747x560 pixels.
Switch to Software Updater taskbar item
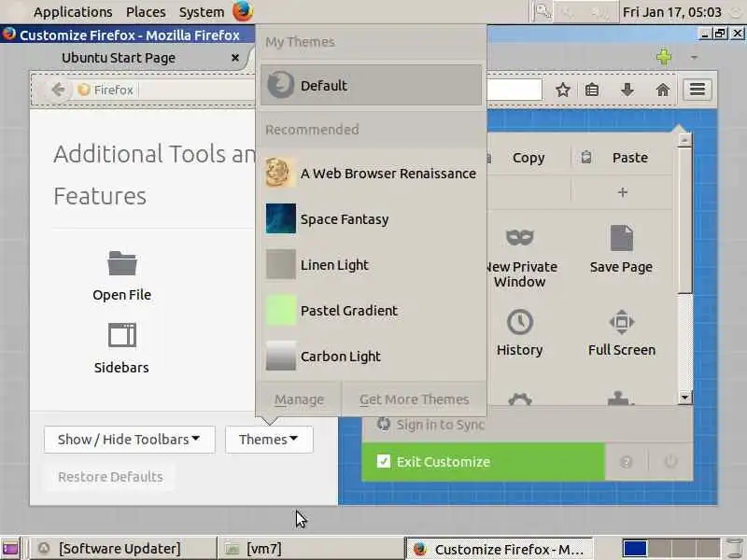point(123,549)
